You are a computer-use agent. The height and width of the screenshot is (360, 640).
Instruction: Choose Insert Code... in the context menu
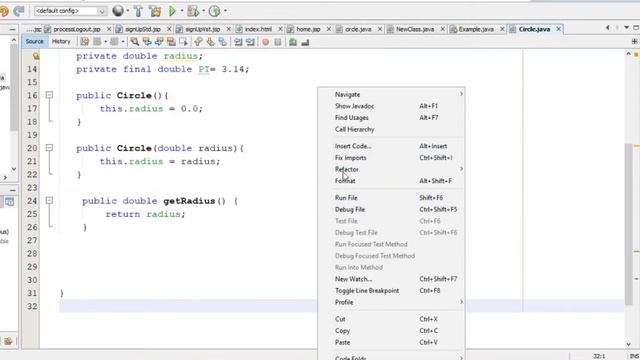pos(391,146)
